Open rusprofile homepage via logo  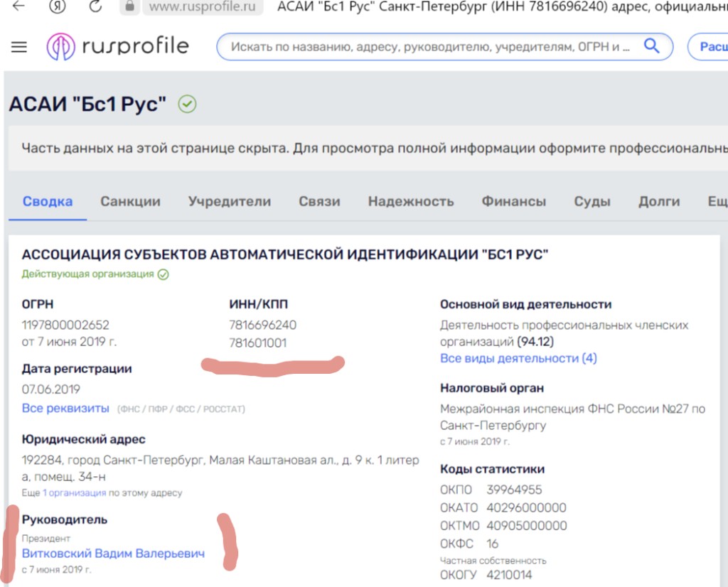pos(118,46)
